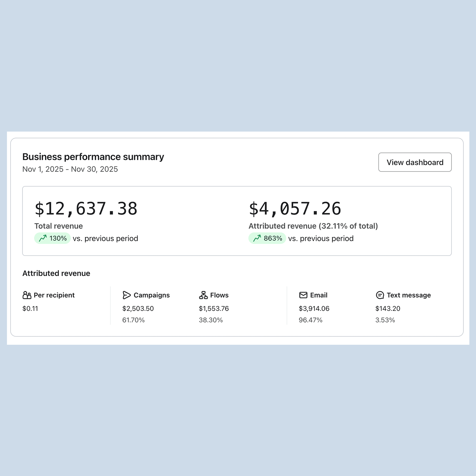Click the $12,637.38 total revenue figure
The image size is (476, 476).
tap(86, 209)
